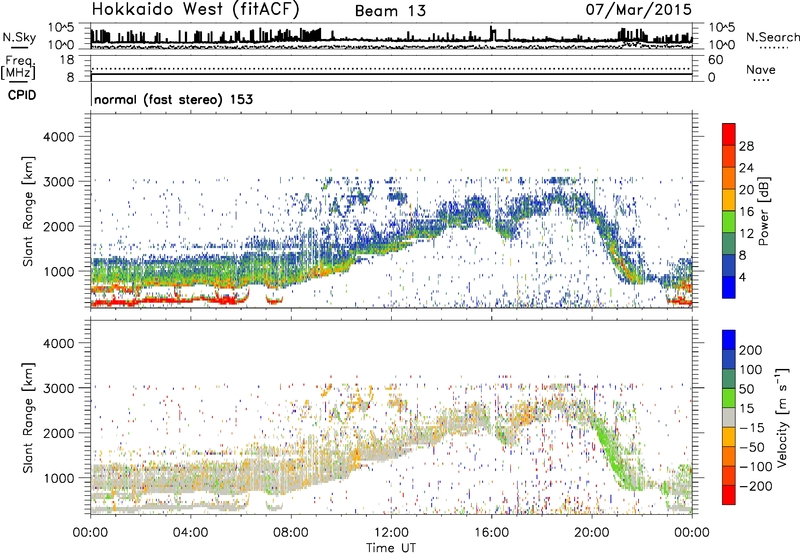Click the '20:00' time axis tick label
Image resolution: width=800 pixels, height=554 pixels.
592,533
